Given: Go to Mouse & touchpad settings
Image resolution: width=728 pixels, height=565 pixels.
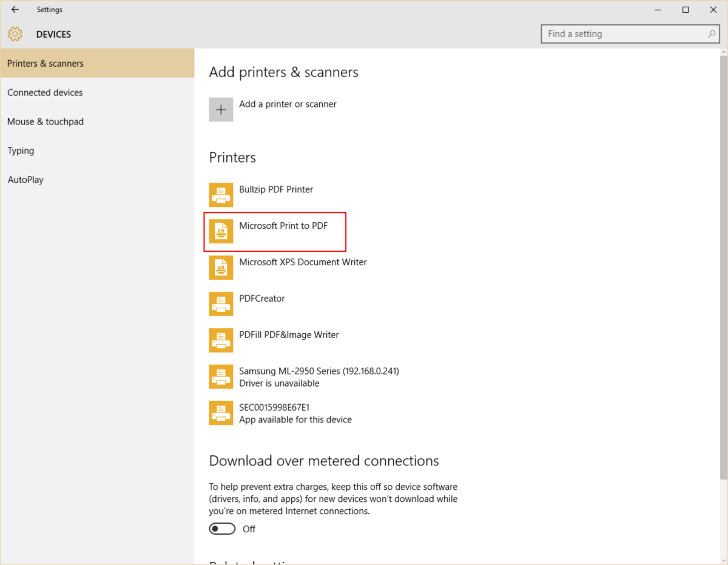Looking at the screenshot, I should tap(97, 121).
